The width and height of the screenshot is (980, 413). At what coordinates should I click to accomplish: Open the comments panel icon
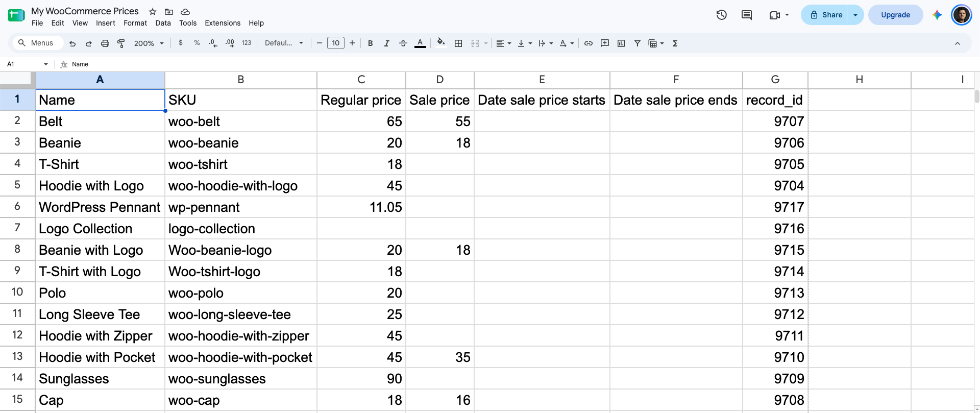click(747, 15)
